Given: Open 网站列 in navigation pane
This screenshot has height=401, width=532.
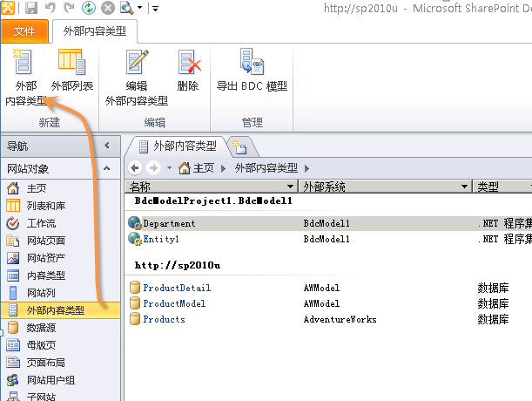Looking at the screenshot, I should tap(42, 293).
